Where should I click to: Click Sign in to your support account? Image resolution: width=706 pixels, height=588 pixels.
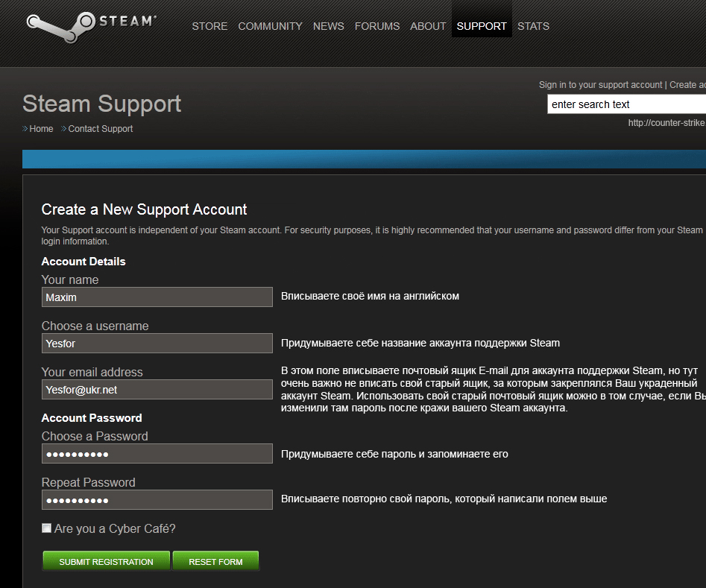(x=600, y=85)
